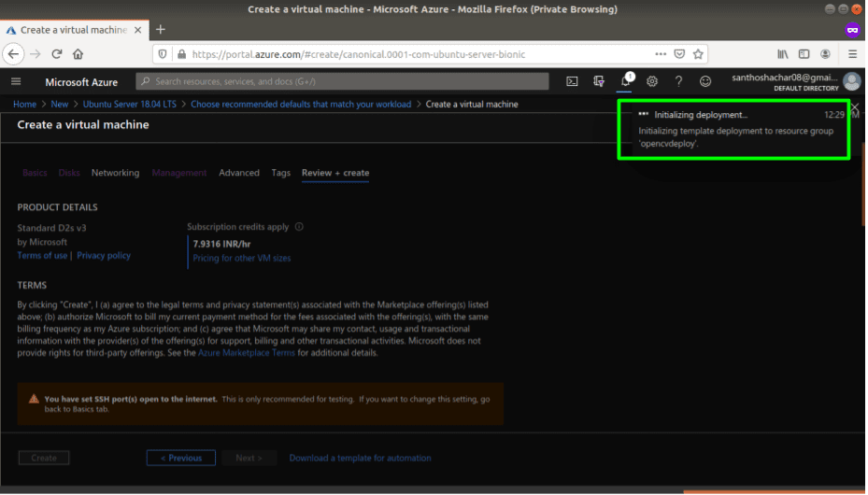Toggle the Firefox sidebar icon

pos(804,54)
